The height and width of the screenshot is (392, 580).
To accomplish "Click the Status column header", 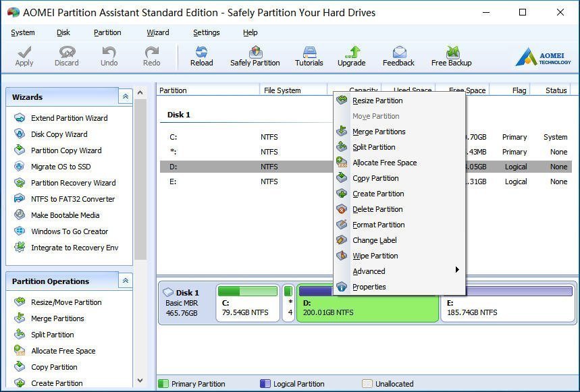I will (x=551, y=90).
